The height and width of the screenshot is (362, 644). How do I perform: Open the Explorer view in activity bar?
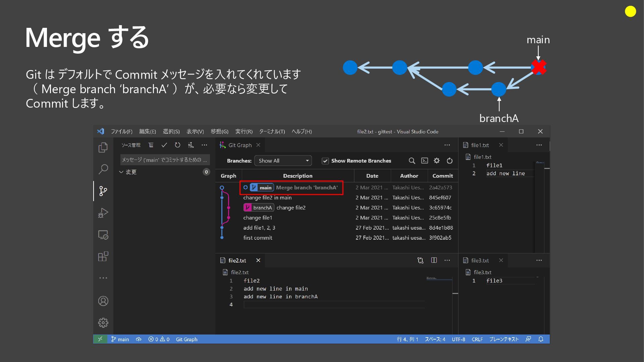click(103, 147)
